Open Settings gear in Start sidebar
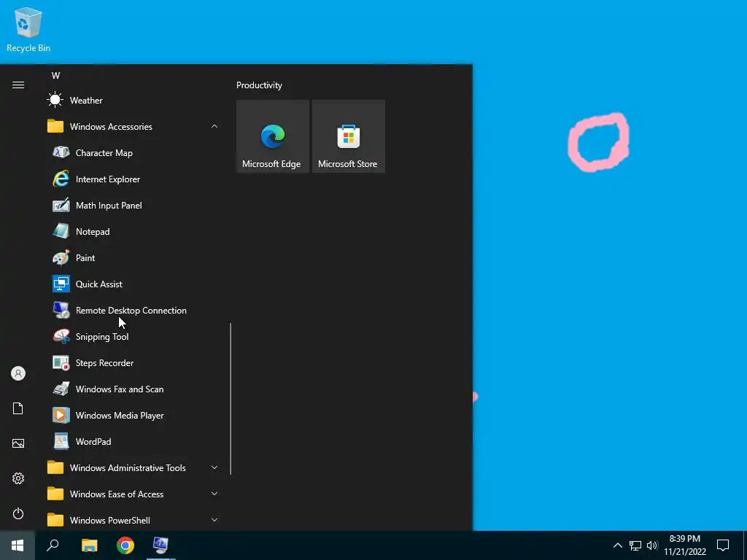 coord(18,478)
